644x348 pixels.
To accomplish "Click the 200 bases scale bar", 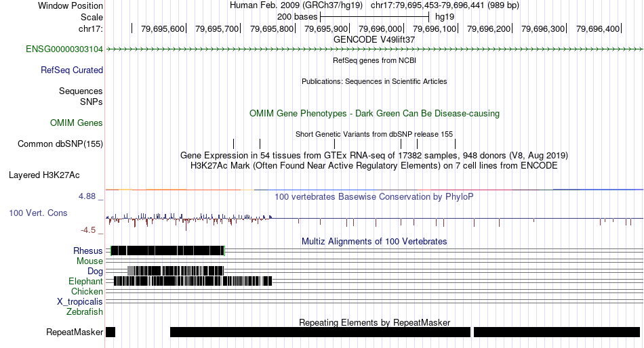I will click(375, 17).
